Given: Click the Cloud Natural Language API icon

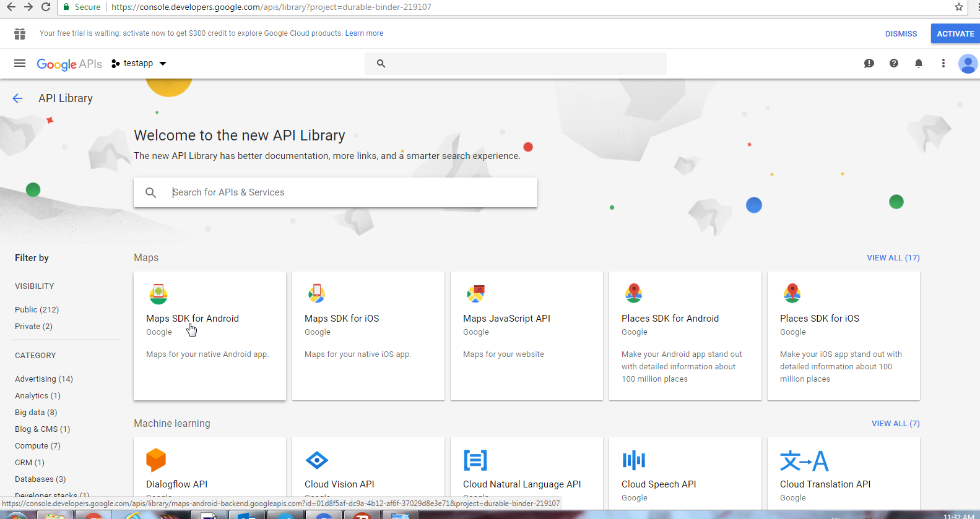Looking at the screenshot, I should 475,460.
